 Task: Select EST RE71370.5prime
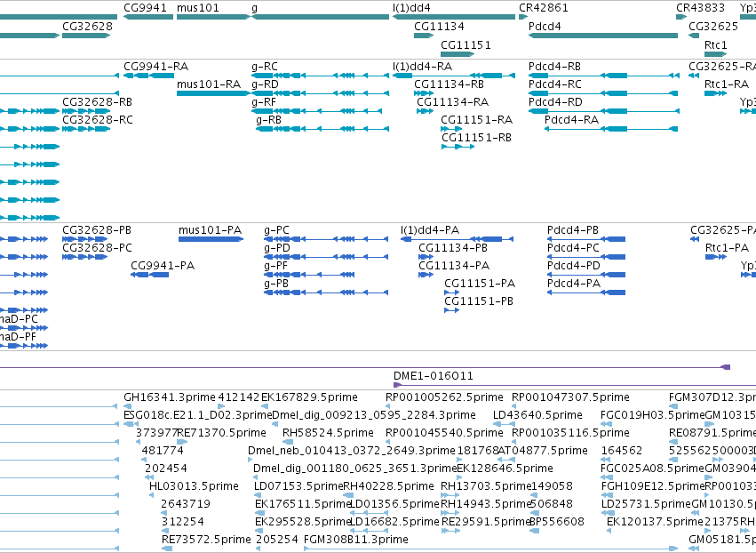221,433
